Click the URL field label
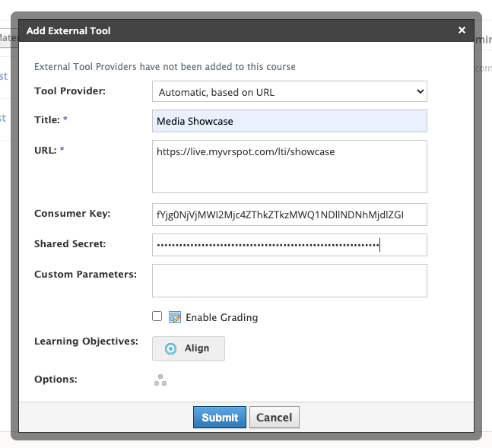The width and height of the screenshot is (492, 448). coord(45,150)
